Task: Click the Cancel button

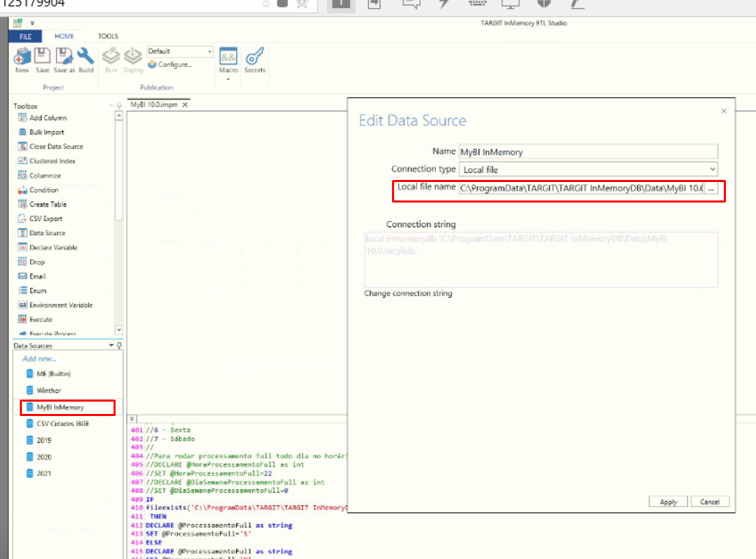Action: (709, 502)
